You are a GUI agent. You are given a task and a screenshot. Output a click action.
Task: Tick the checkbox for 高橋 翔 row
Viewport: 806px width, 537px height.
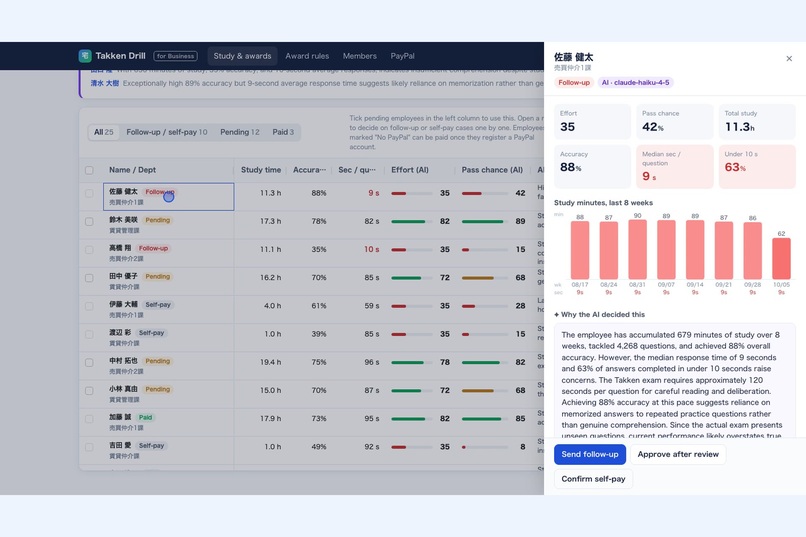(89, 250)
